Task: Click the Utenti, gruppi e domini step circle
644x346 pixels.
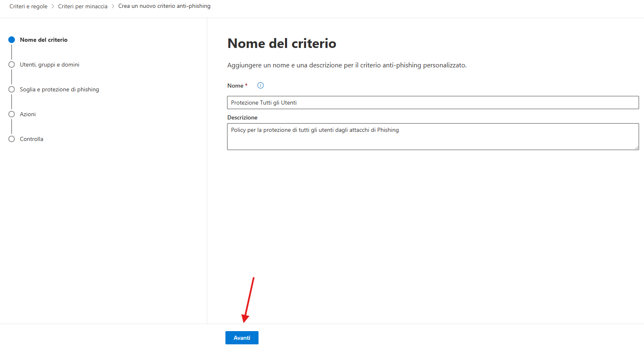Action: [12, 64]
